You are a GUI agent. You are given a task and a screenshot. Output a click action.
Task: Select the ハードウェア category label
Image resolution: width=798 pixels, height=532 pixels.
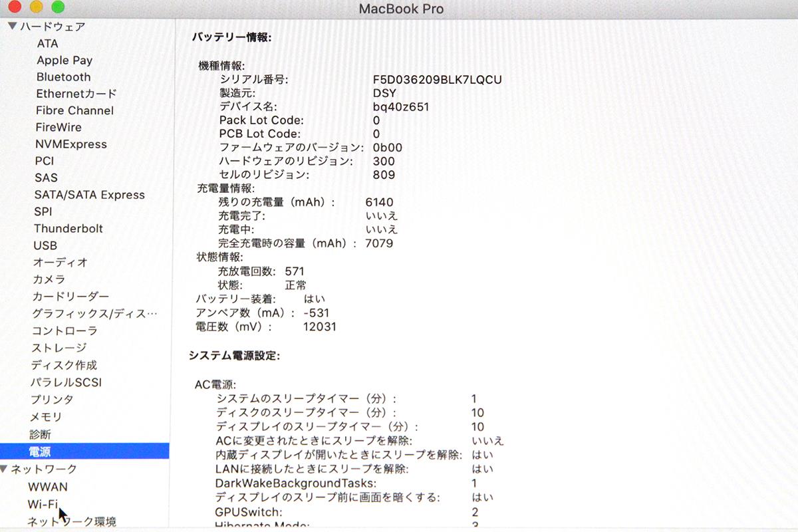point(52,27)
